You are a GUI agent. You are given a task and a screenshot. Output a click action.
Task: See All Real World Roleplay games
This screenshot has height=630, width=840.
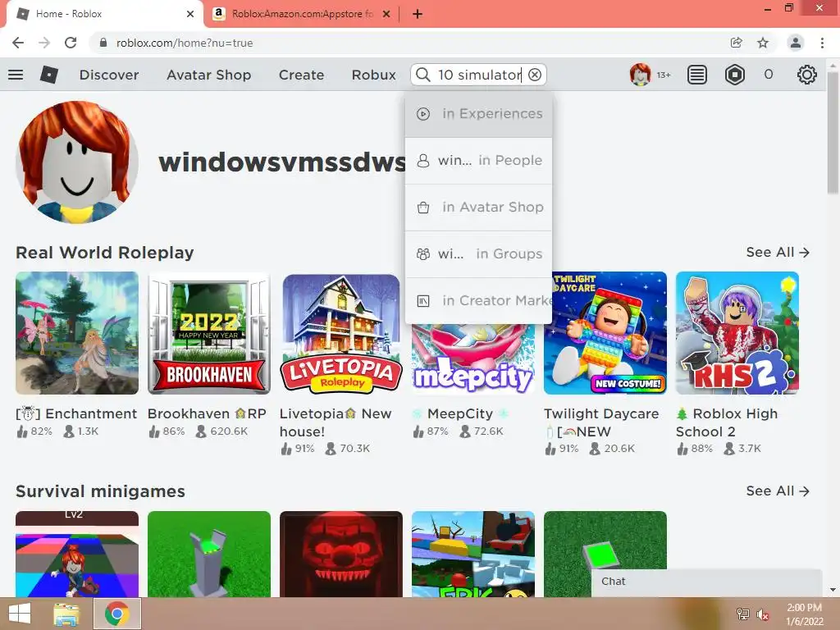778,252
